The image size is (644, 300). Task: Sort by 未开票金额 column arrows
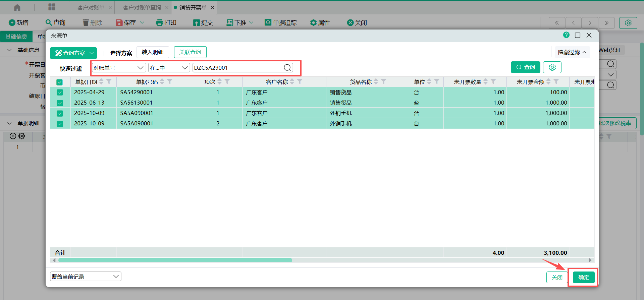click(x=548, y=82)
